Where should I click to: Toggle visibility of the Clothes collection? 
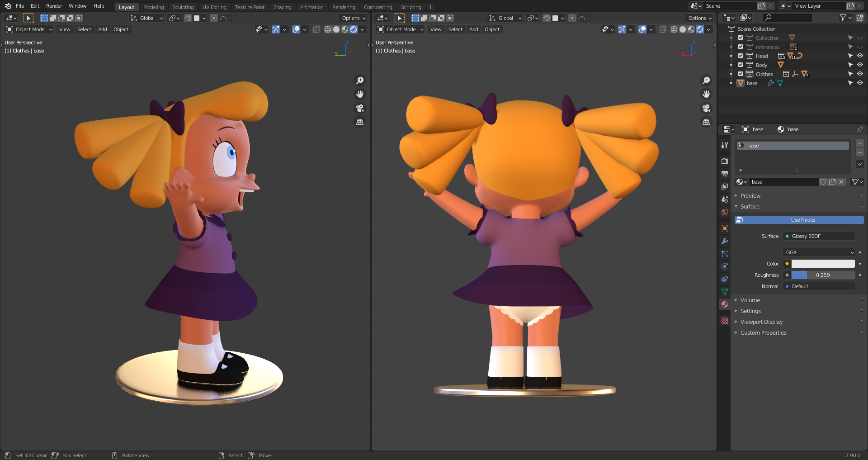point(860,74)
